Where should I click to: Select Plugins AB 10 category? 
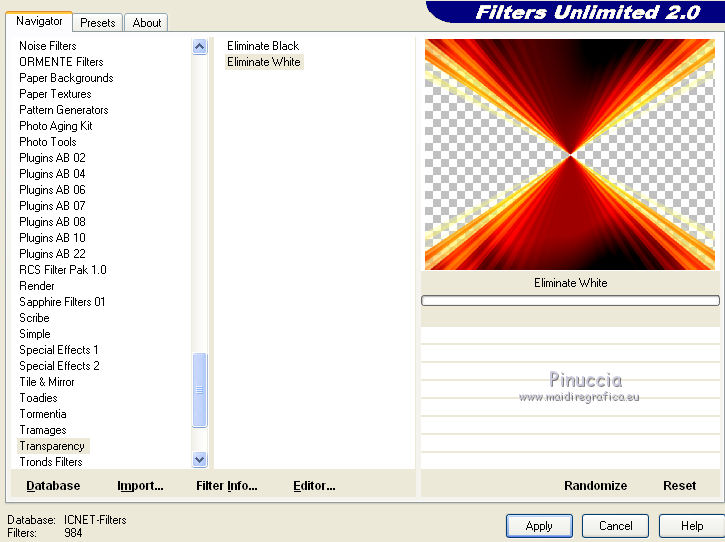(x=52, y=238)
